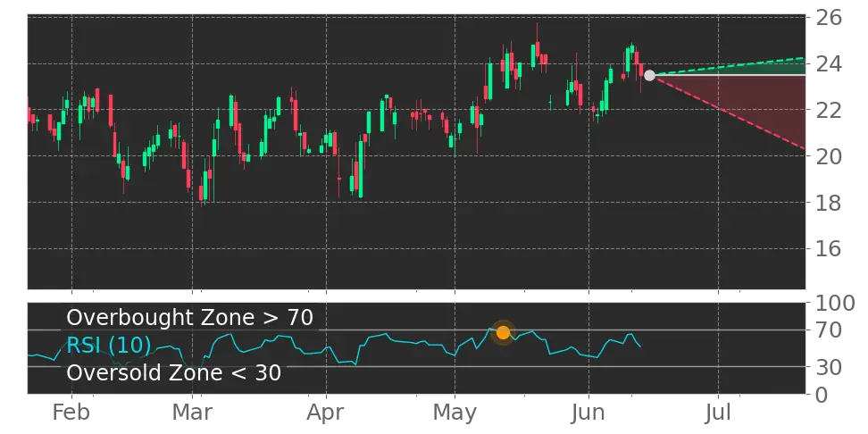Click the 'Apr' month axis label
This screenshot has height=434, width=868.
pos(326,413)
